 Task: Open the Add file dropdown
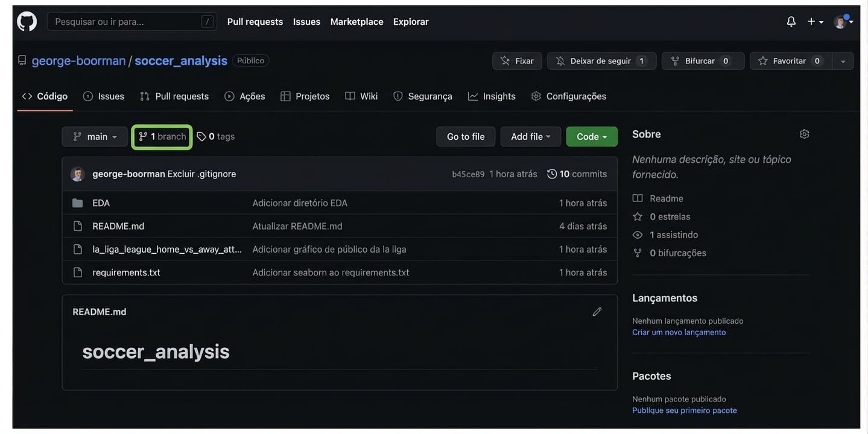click(531, 137)
